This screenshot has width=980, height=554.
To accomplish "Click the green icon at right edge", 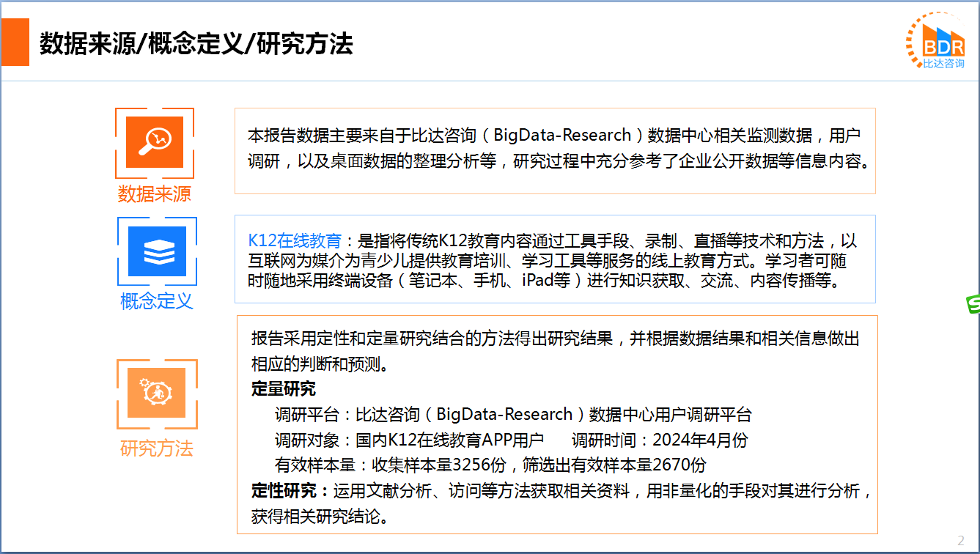I will tap(973, 305).
